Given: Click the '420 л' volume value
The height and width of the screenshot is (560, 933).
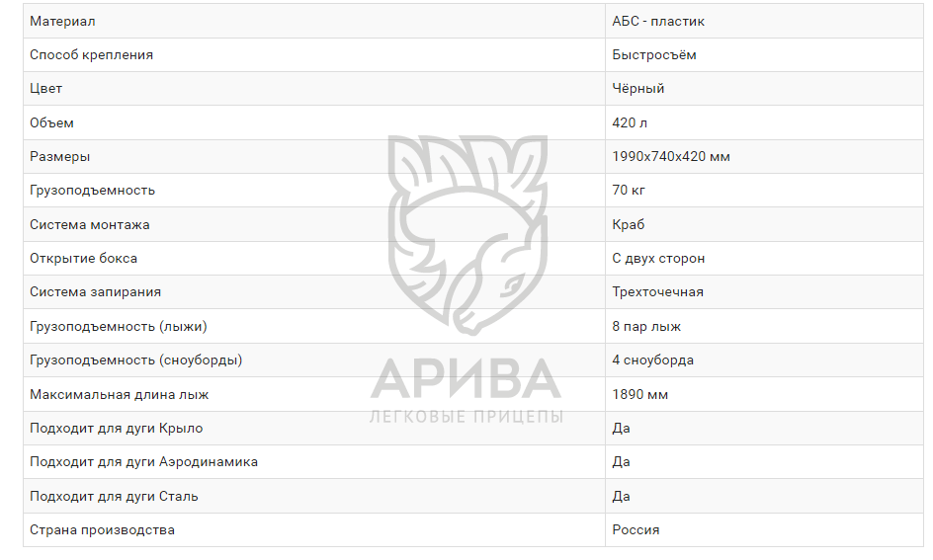Looking at the screenshot, I should (631, 122).
